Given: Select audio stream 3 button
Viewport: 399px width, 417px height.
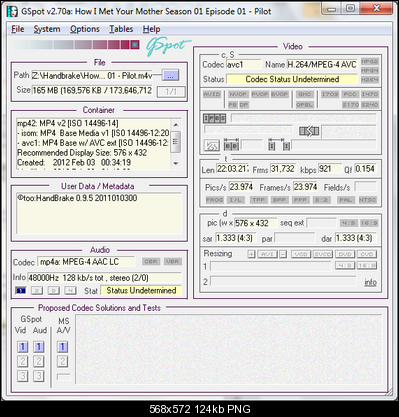Looking at the screenshot, I should tap(53, 291).
